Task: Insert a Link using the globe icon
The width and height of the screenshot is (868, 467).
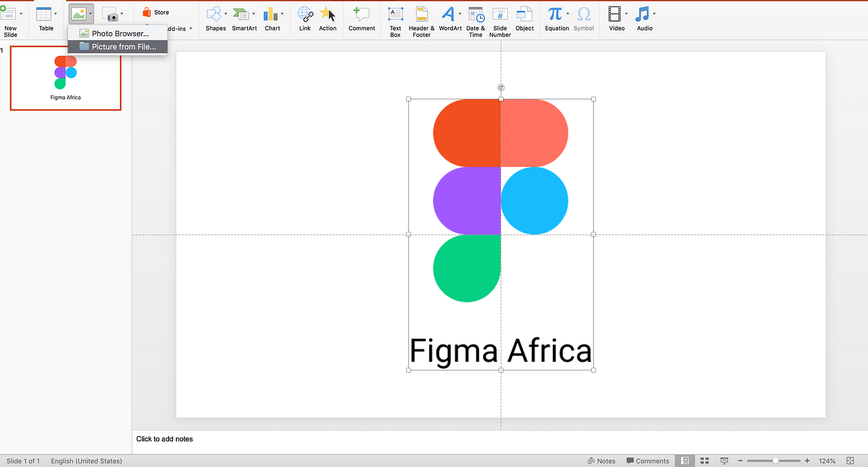Action: pos(305,14)
